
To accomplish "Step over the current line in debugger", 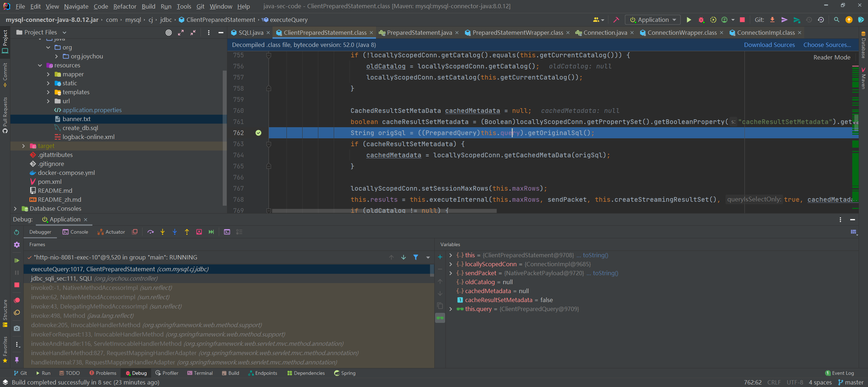I will pos(151,232).
